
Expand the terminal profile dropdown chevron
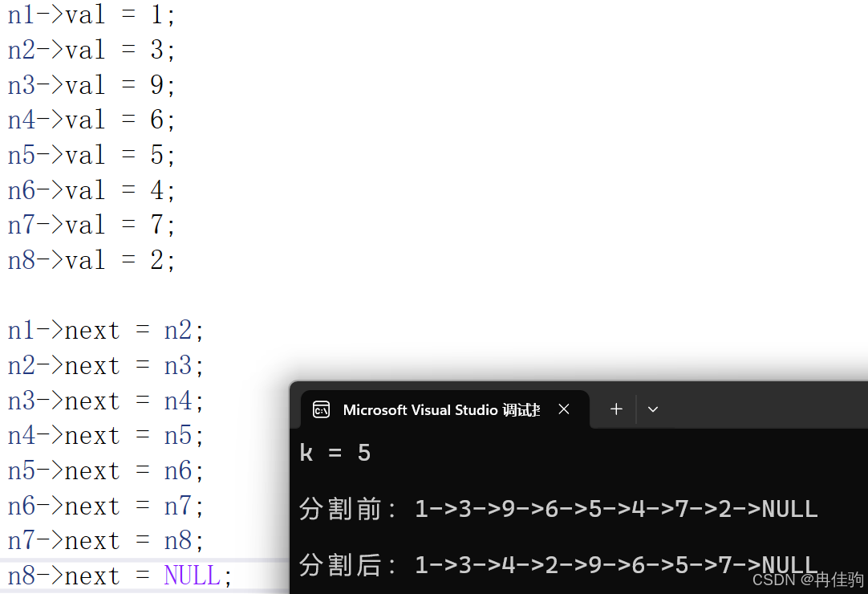(653, 409)
